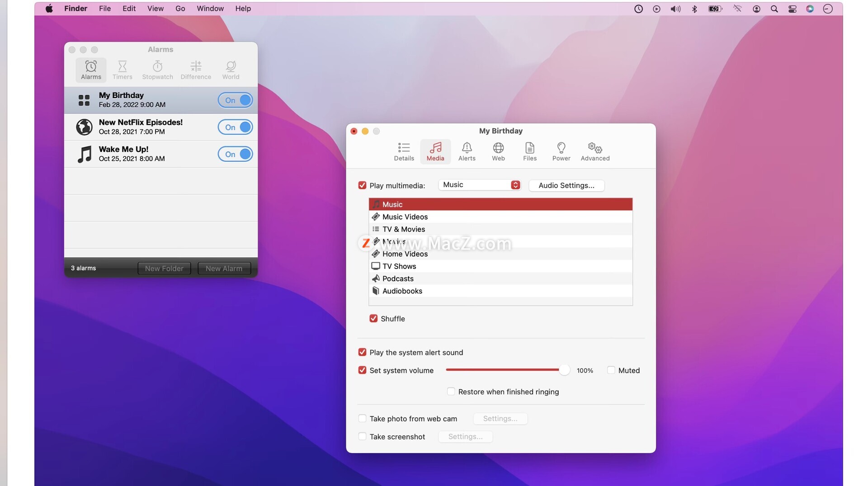Image resolution: width=868 pixels, height=486 pixels.
Task: Click the volume icon in menu bar
Action: point(675,9)
